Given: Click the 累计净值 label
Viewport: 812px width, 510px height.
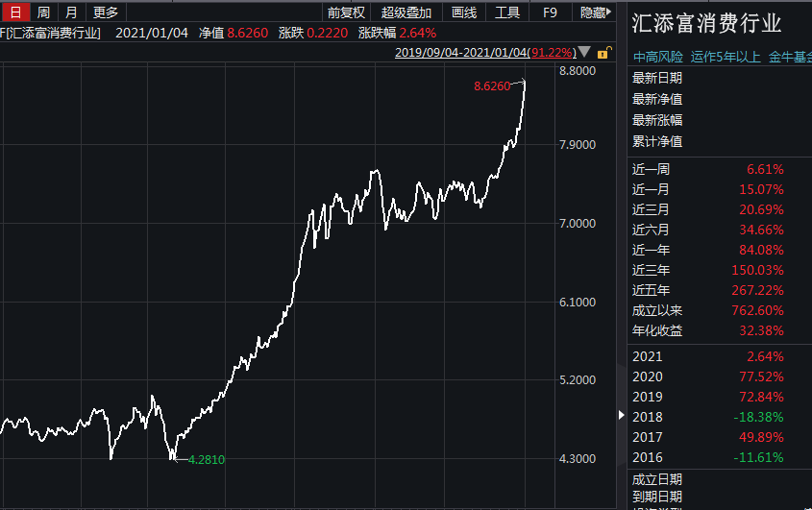Looking at the screenshot, I should pyautogui.click(x=657, y=141).
